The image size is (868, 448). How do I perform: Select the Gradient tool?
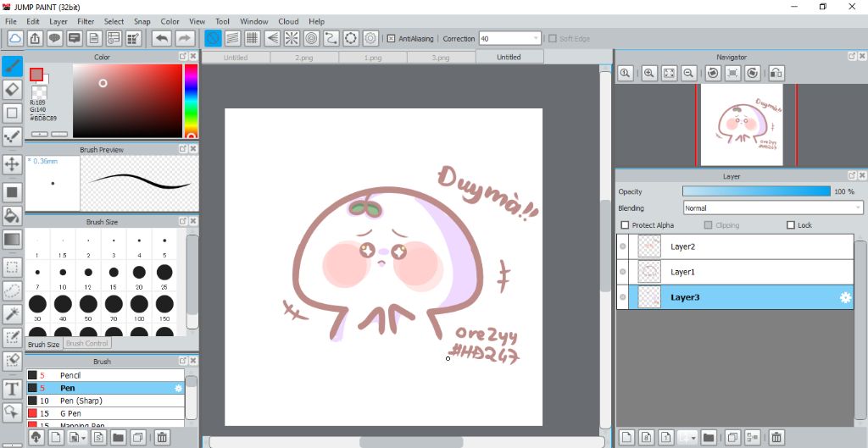(12, 240)
